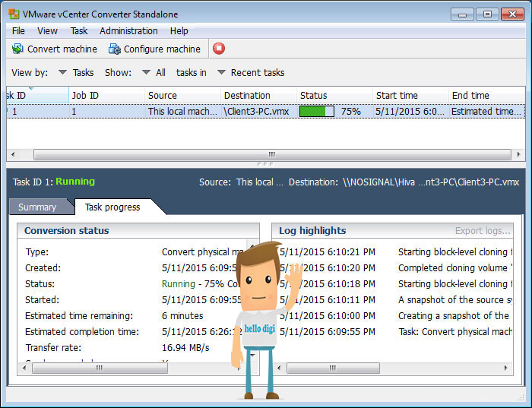Expand the Recent tasks dropdown
This screenshot has width=532, height=408.
(221, 72)
